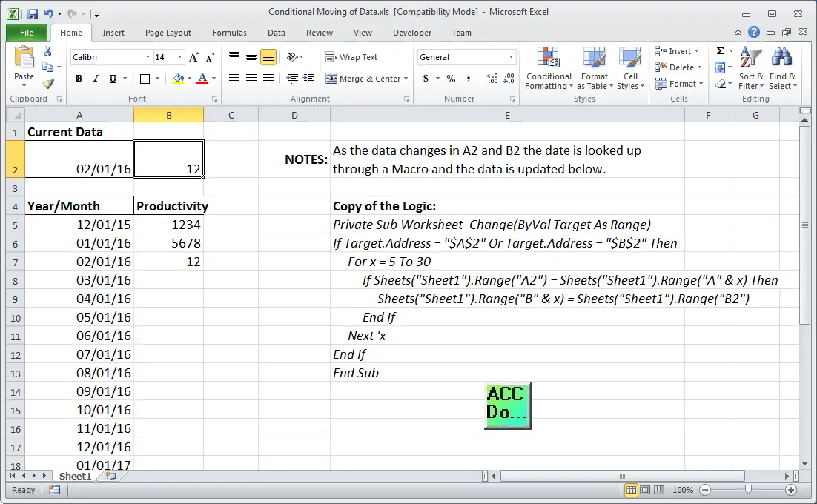Click the zoom slider handle

pos(748,489)
